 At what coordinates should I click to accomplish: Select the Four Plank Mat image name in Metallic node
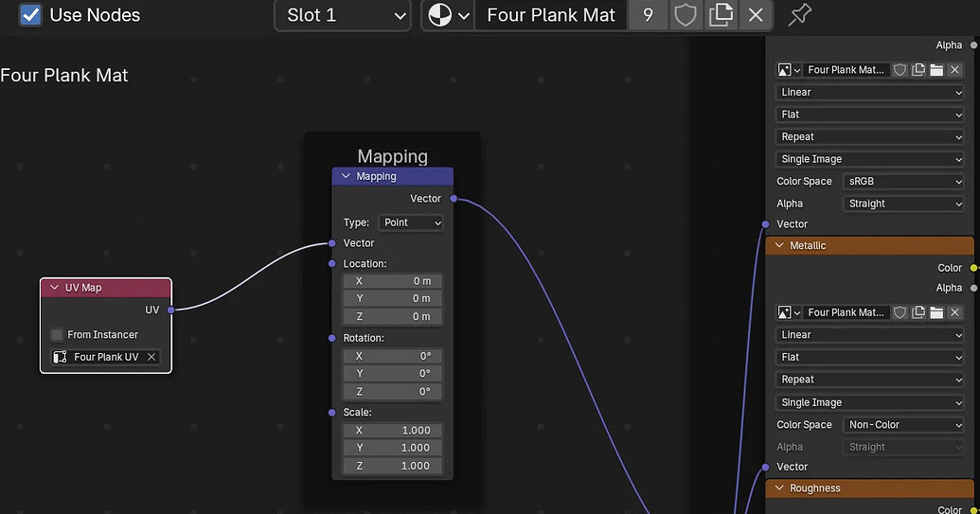click(846, 312)
